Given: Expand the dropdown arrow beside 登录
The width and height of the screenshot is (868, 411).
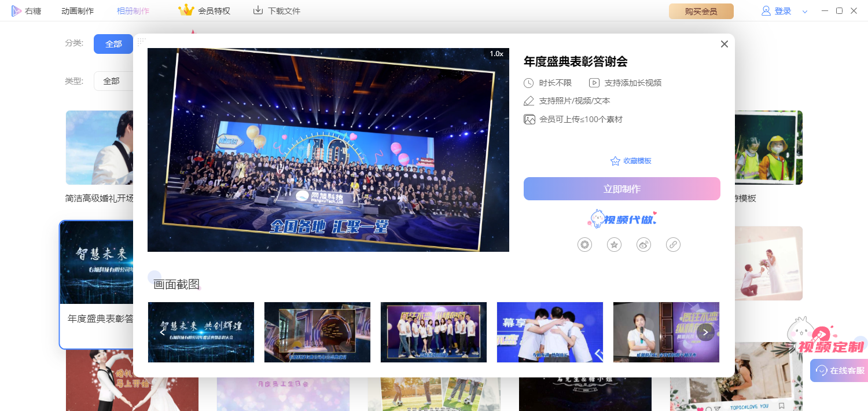Looking at the screenshot, I should click(805, 12).
